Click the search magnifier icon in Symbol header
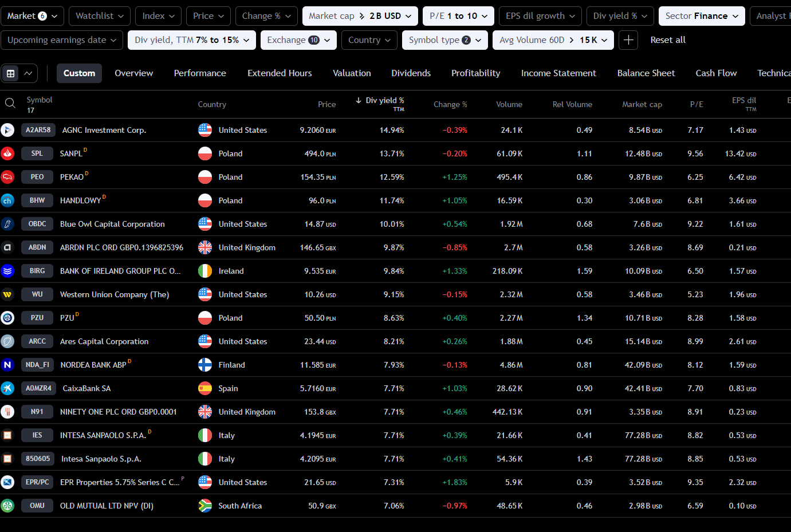The image size is (791, 532). click(10, 104)
